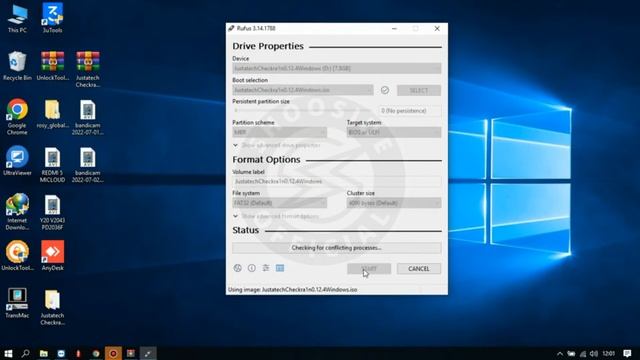Open the Recycle Bin
Viewport: 640px width, 360px height.
click(x=17, y=66)
